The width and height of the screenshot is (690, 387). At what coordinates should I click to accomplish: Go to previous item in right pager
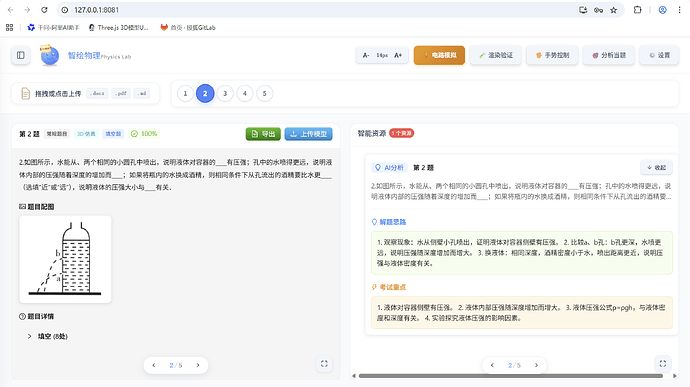[492, 365]
